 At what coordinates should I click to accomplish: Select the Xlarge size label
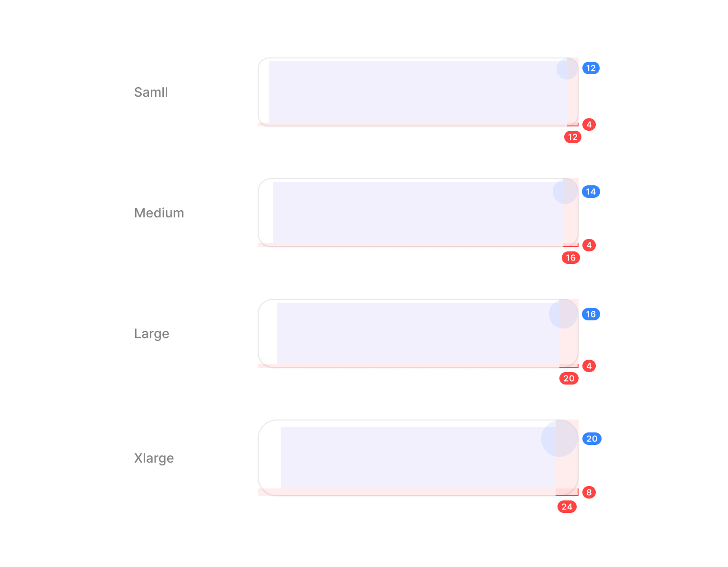(154, 458)
